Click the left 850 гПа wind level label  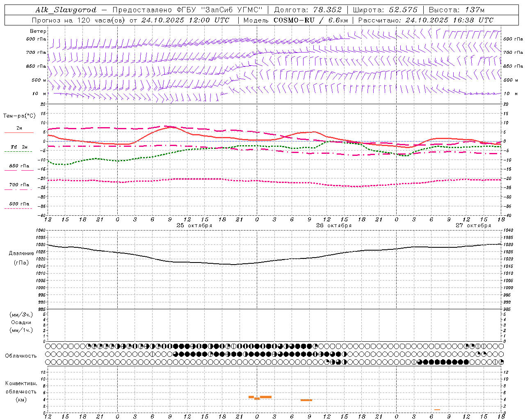click(x=36, y=66)
